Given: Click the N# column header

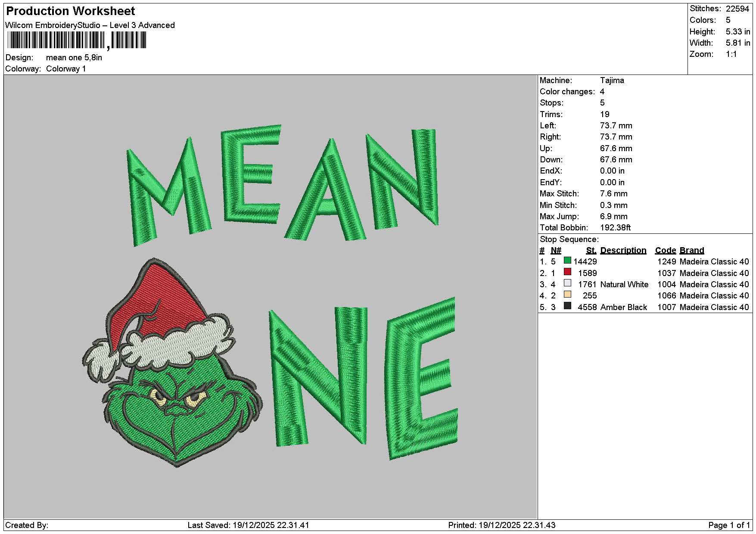Looking at the screenshot, I should click(556, 251).
